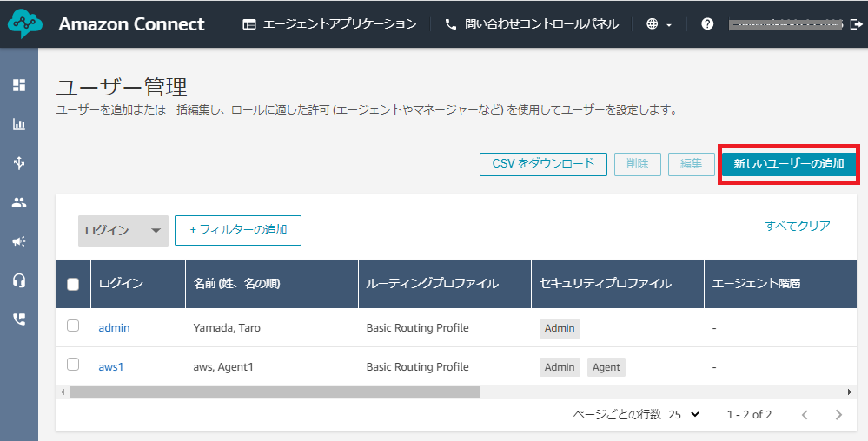Image resolution: width=868 pixels, height=441 pixels.
Task: Open エージェントアプリケーション from top bar
Action: coord(330,23)
